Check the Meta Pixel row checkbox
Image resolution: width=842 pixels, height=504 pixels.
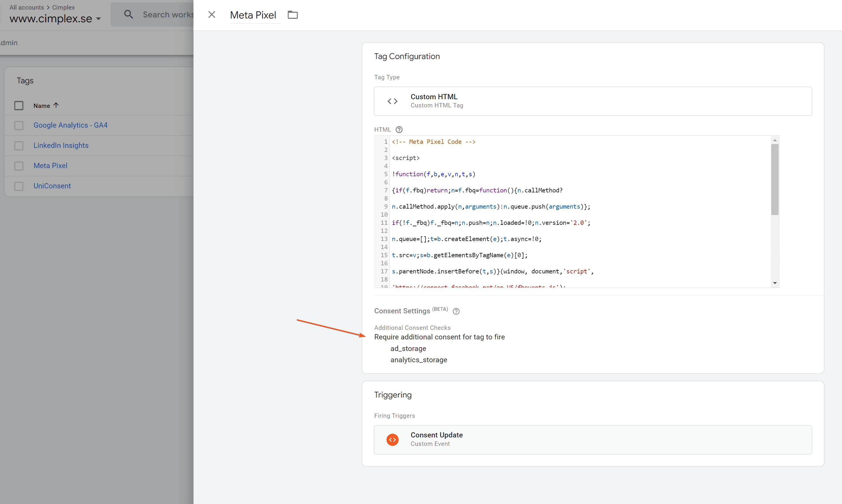tap(19, 166)
